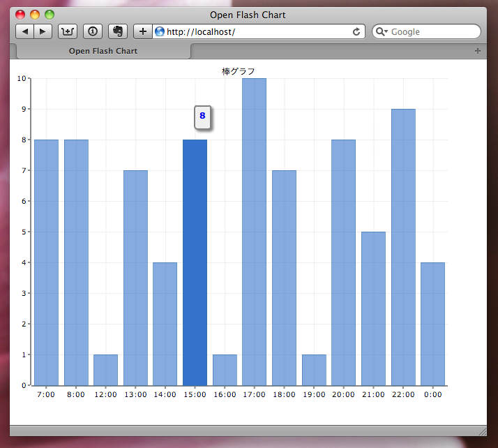Click the short 19:00 bar
The height and width of the screenshot is (448, 498).
(x=314, y=370)
